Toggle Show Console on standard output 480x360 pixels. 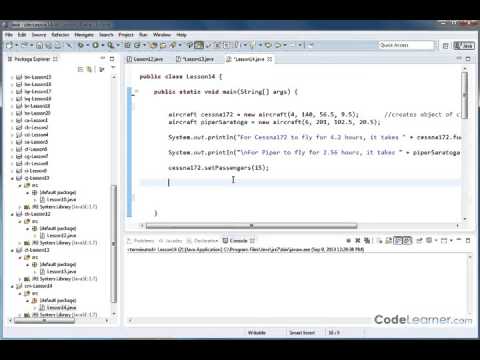[398, 240]
